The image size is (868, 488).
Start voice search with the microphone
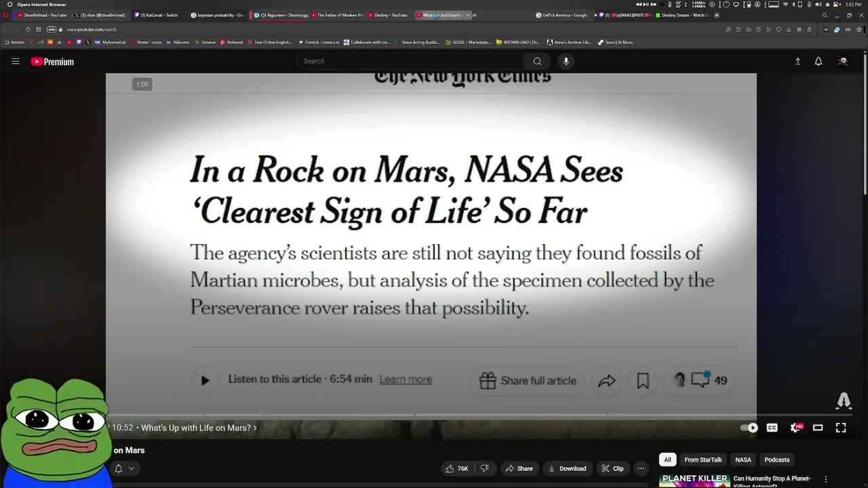tap(566, 61)
